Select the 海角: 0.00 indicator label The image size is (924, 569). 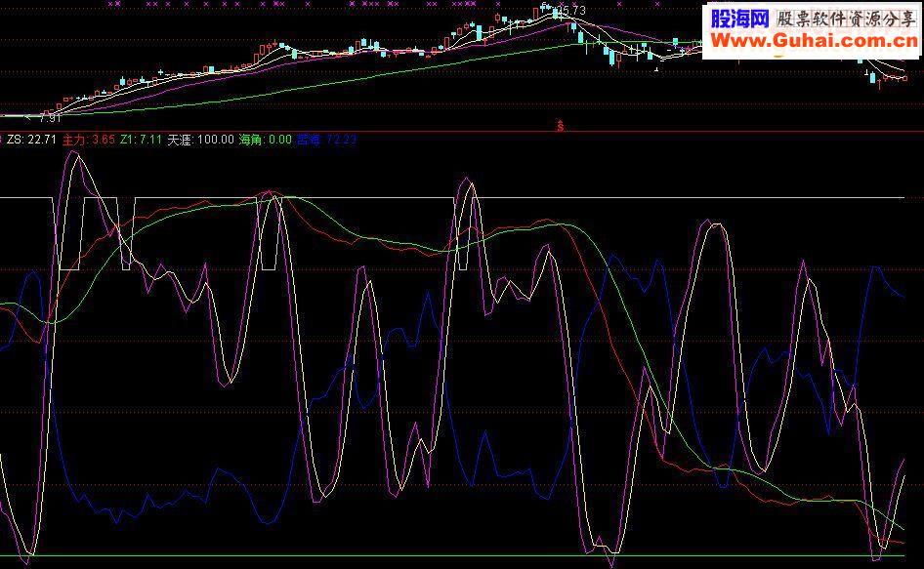tap(265, 140)
